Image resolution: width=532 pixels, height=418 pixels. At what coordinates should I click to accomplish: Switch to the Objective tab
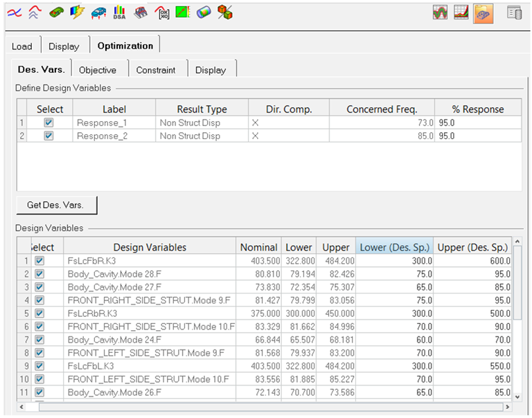[98, 70]
